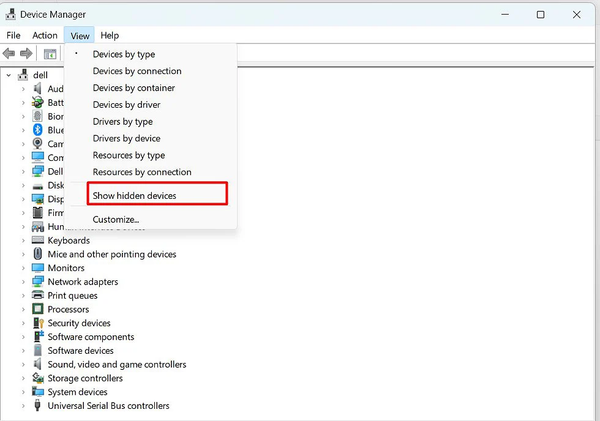Click the Keyboards category icon

[37, 240]
